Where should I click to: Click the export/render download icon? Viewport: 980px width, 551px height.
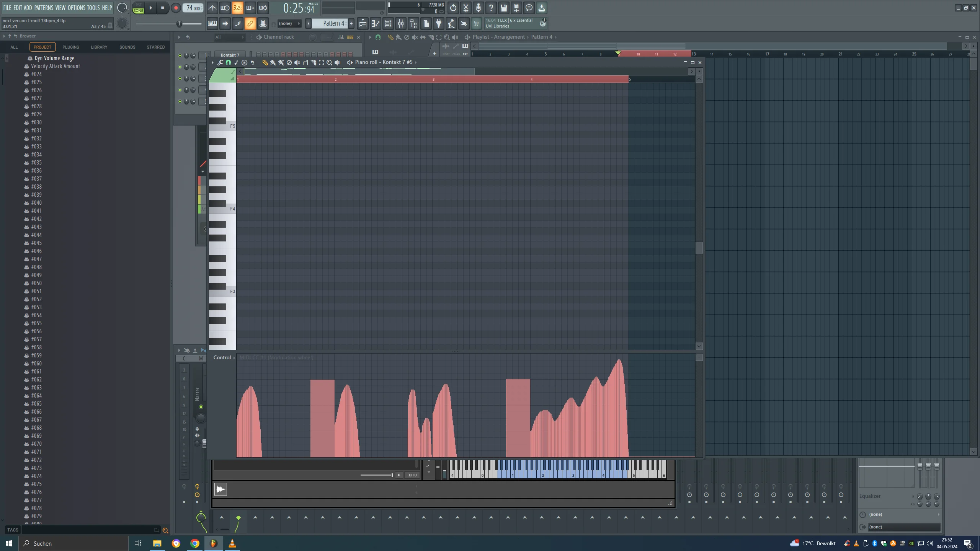541,8
